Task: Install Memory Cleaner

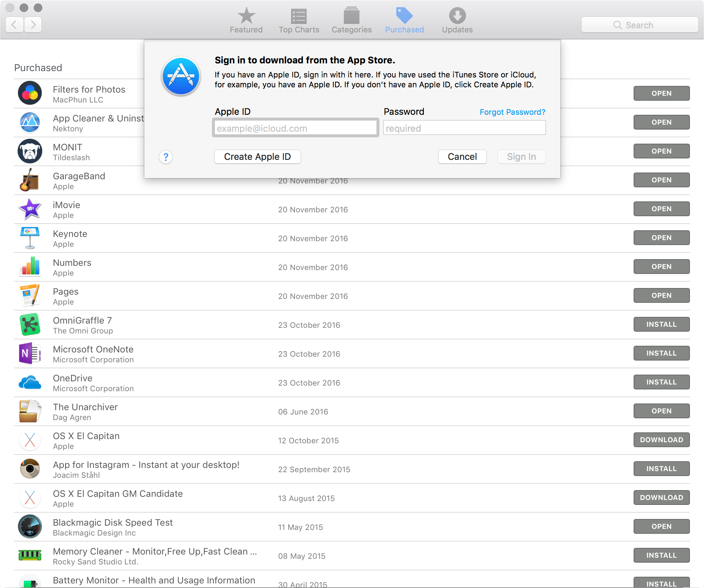Action: point(661,555)
